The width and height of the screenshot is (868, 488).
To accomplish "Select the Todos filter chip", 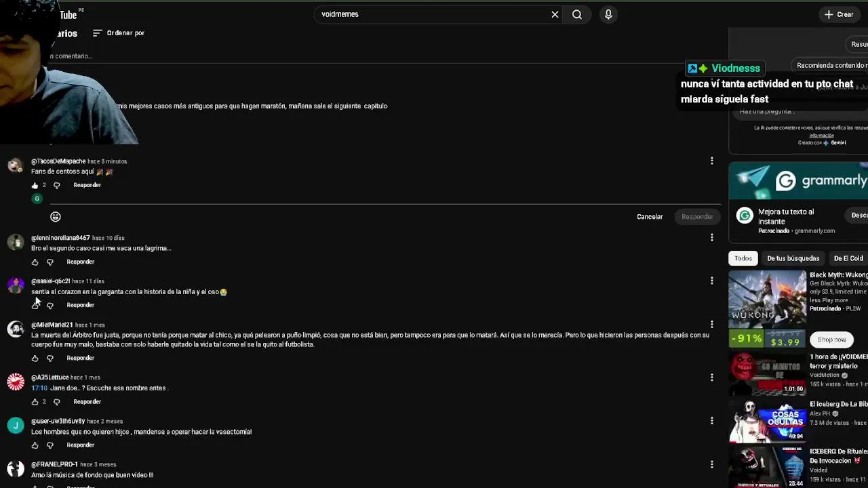I will click(x=743, y=258).
